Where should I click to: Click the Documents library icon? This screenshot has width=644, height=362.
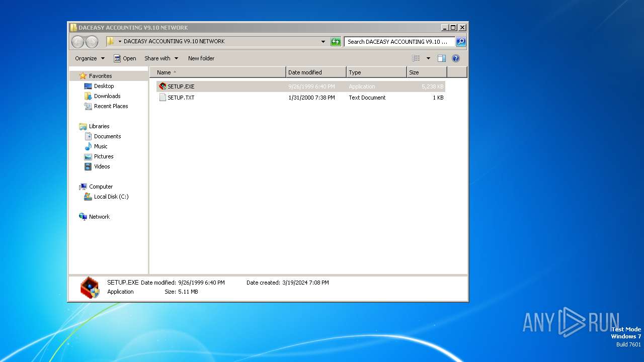(88, 136)
